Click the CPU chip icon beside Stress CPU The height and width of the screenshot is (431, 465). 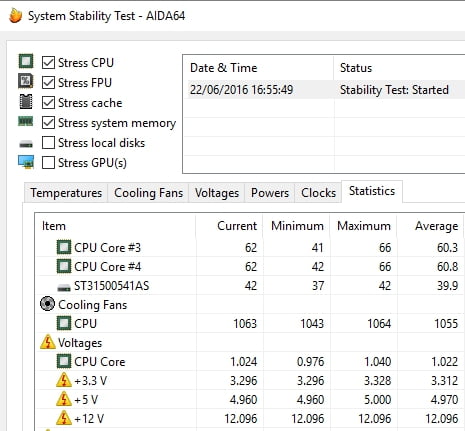point(26,61)
